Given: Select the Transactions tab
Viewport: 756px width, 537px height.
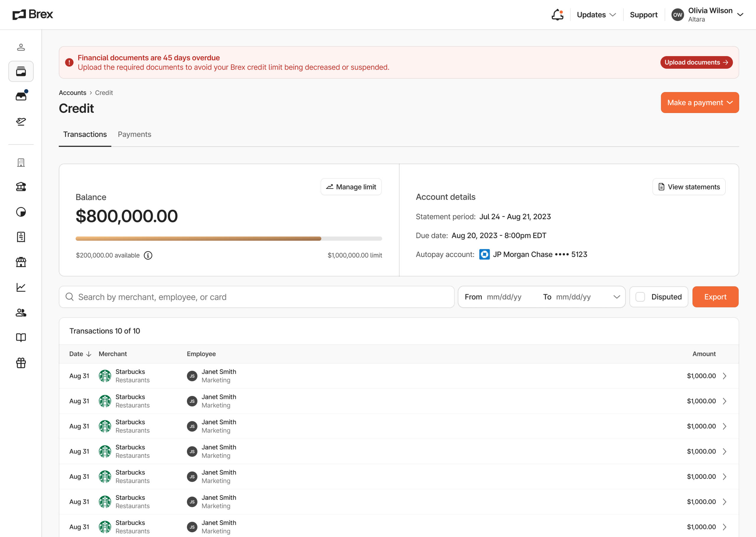Looking at the screenshot, I should coord(85,134).
